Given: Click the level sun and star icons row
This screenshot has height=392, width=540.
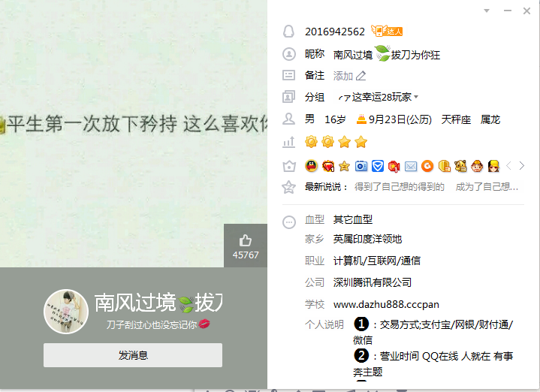Looking at the screenshot, I should pyautogui.click(x=336, y=142).
